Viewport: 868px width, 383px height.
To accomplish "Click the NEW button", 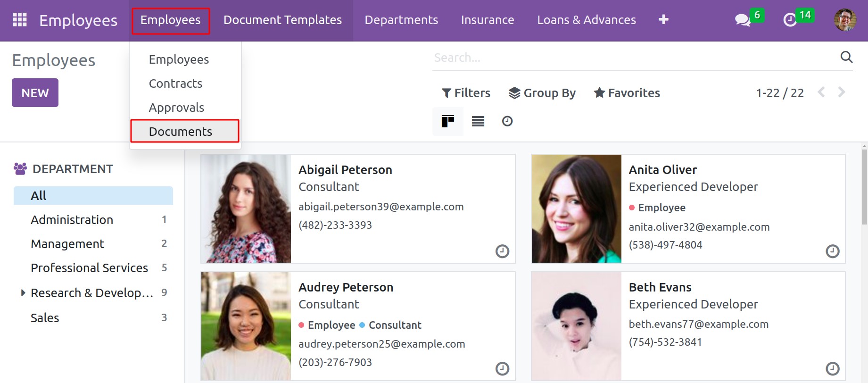I will [35, 93].
